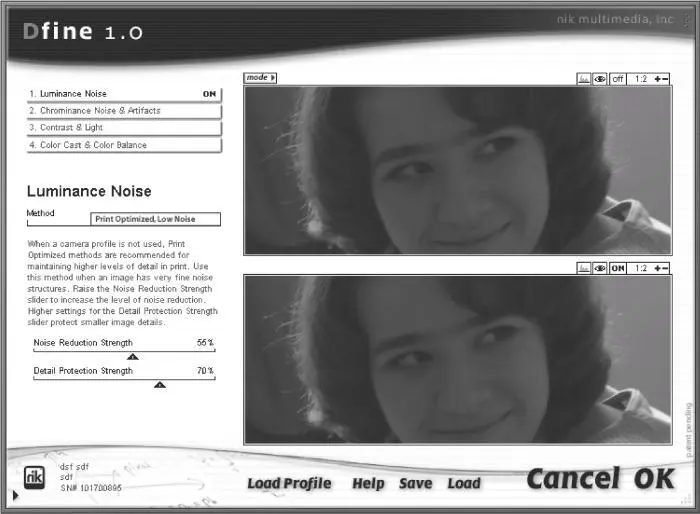Zoom out the upper preview with minus
This screenshot has height=514, width=700.
(x=665, y=79)
